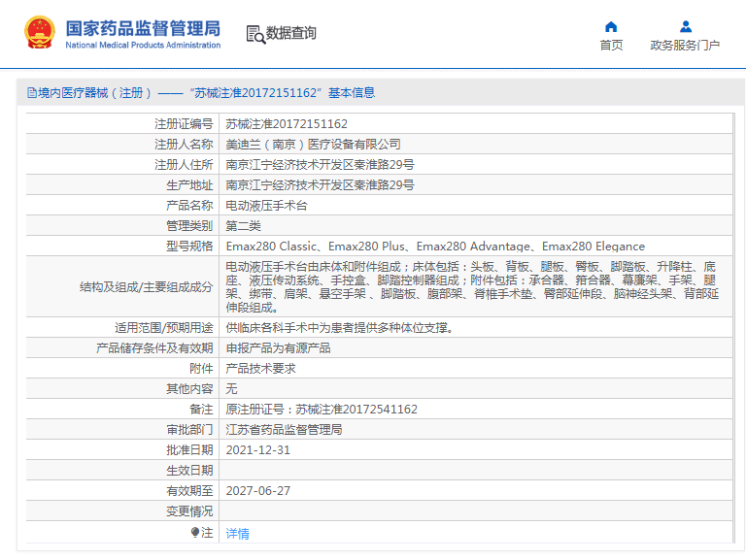Click the 有效期至 label cell
746x560 pixels.
tap(122, 491)
